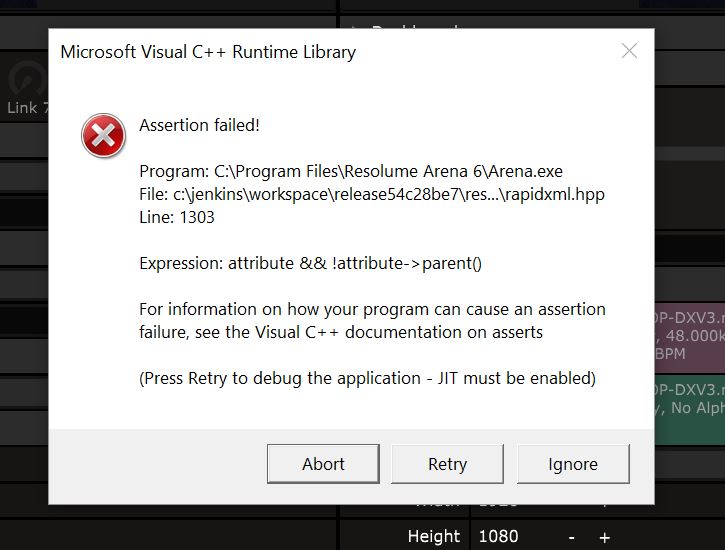Increase Height with the plus button
The height and width of the screenshot is (550, 725).
point(604,537)
